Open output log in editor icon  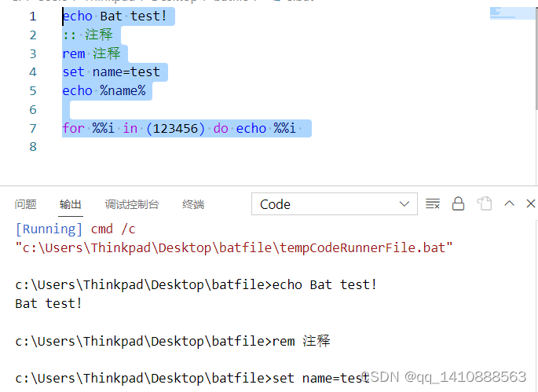coord(485,204)
